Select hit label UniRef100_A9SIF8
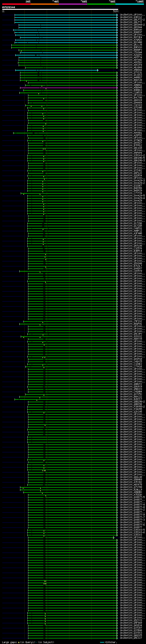Viewport: 146px width, 644px height. pos(131,65)
